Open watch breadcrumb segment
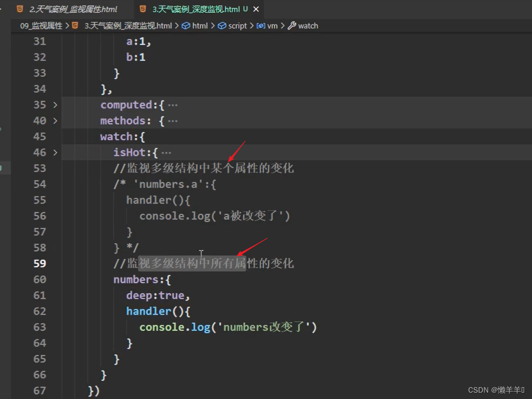This screenshot has width=532, height=399. (308, 26)
